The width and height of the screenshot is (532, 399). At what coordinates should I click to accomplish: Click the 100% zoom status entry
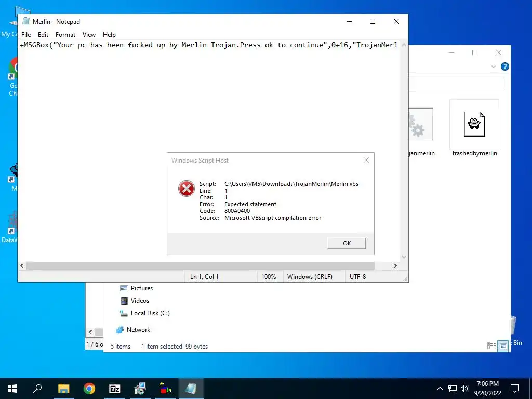pos(269,277)
